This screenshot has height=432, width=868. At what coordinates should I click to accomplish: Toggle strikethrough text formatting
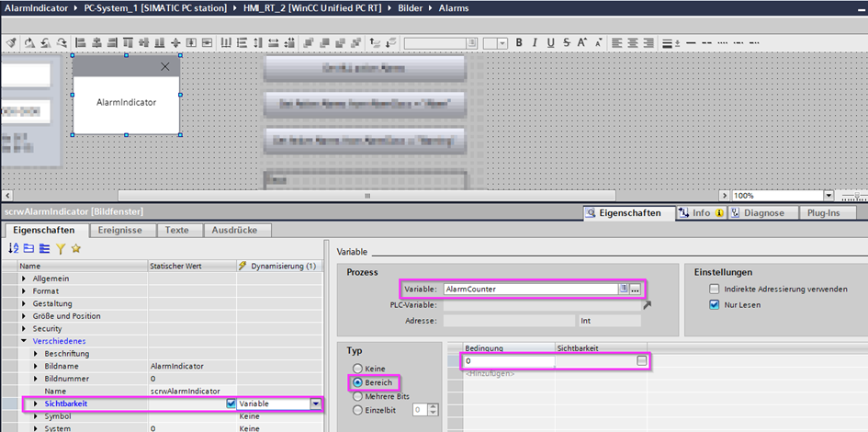[567, 42]
